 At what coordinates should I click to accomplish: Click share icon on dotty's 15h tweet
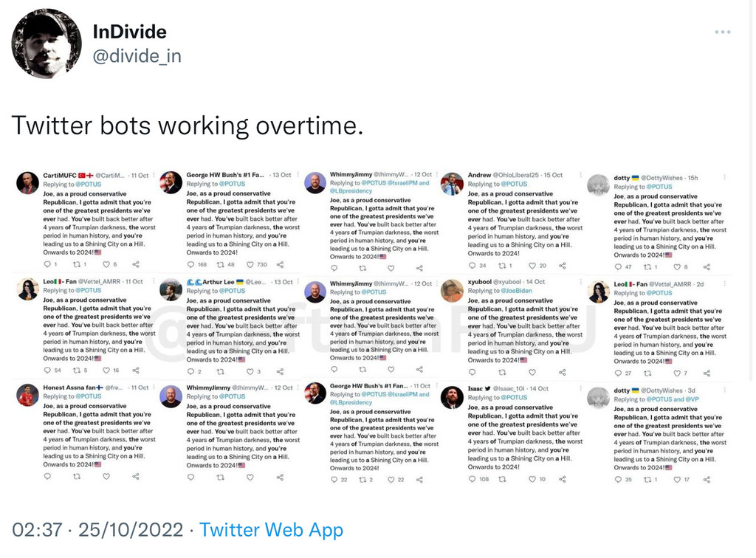click(707, 266)
